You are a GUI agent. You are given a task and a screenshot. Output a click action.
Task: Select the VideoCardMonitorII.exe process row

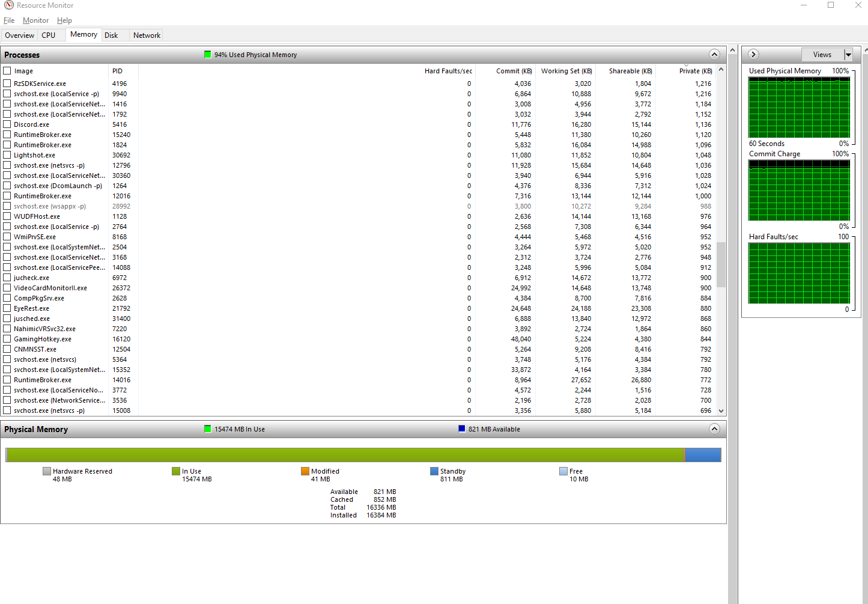pyautogui.click(x=359, y=288)
